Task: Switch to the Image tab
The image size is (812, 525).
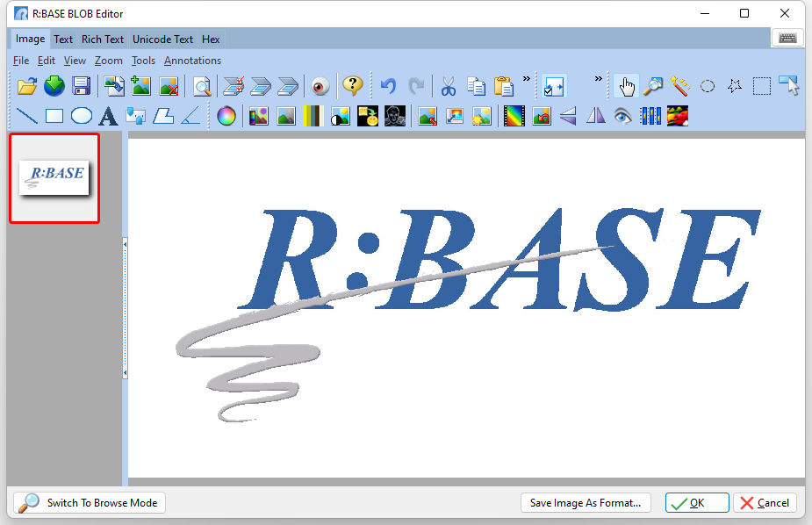Action: pyautogui.click(x=30, y=39)
